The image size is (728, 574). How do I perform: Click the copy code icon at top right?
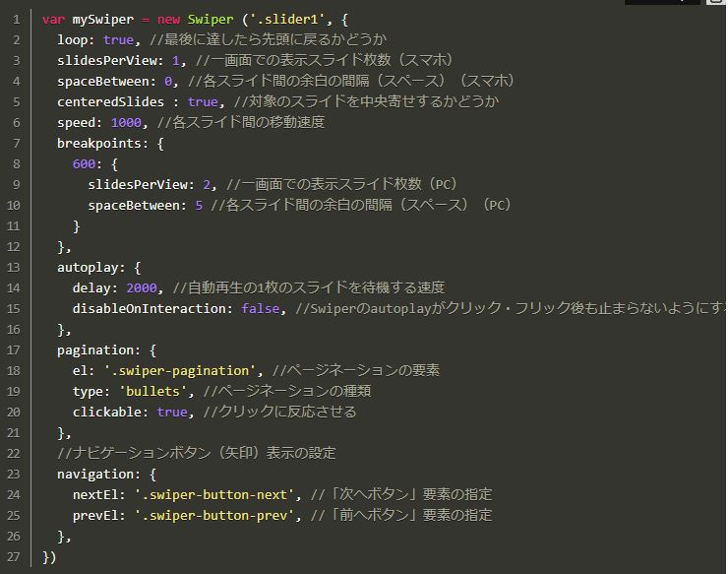pos(715,2)
